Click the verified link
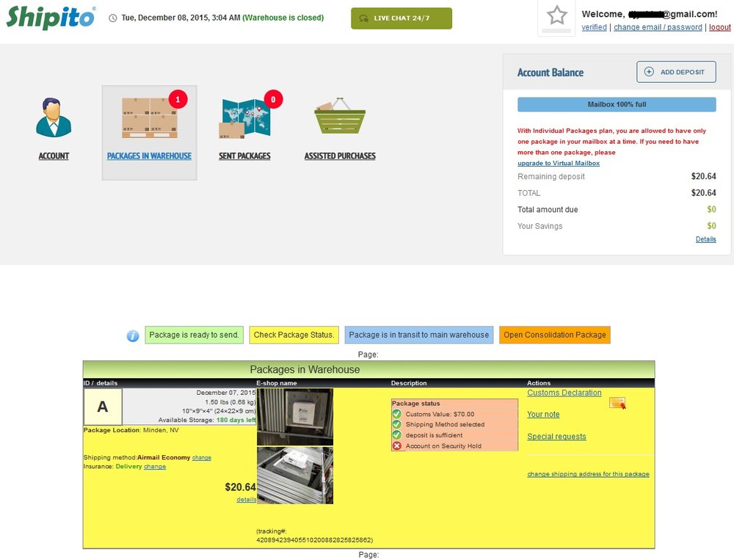734x560 pixels. pos(594,27)
